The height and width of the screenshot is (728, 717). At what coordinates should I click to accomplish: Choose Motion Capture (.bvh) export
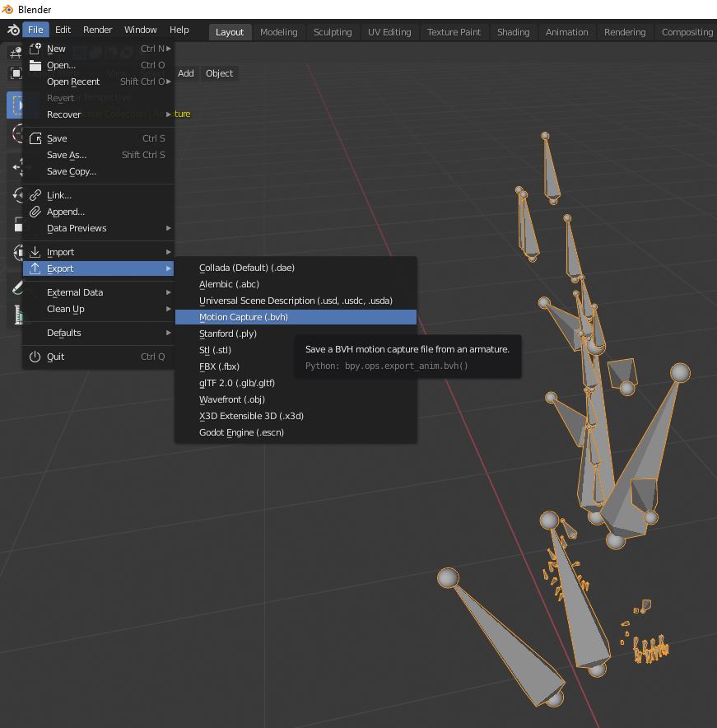coord(296,317)
